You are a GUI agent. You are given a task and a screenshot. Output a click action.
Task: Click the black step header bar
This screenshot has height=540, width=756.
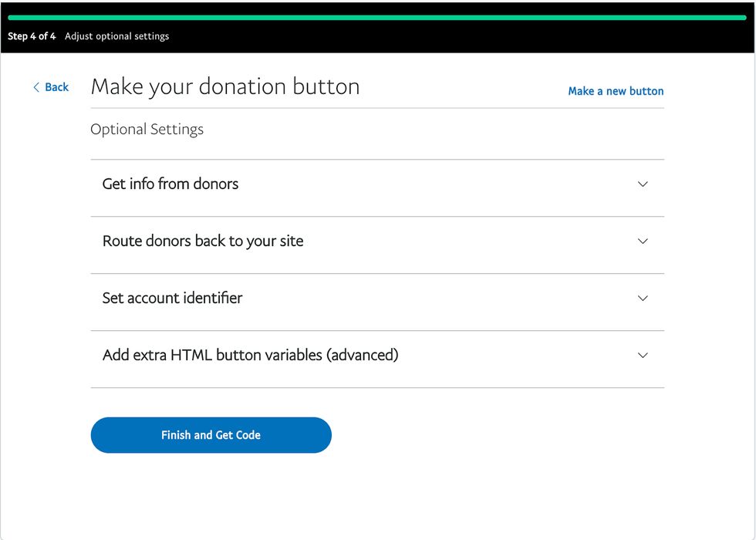pos(463,37)
